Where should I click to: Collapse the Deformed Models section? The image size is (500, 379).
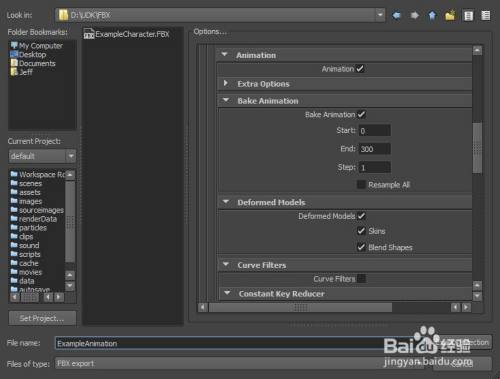click(226, 202)
